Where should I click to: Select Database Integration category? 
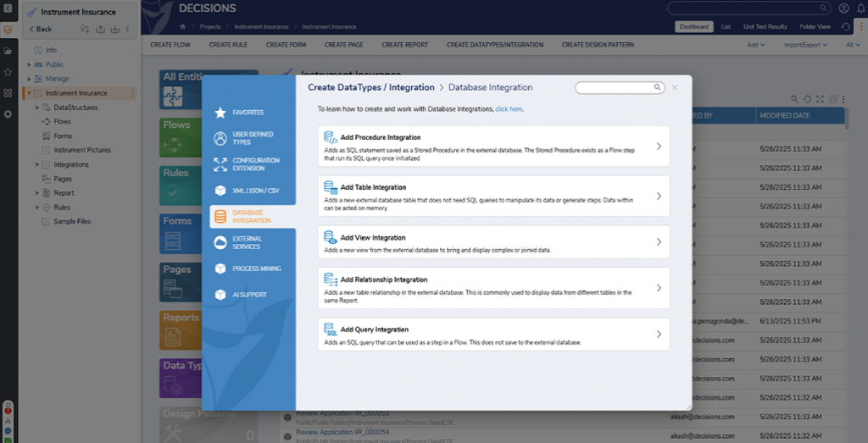253,217
